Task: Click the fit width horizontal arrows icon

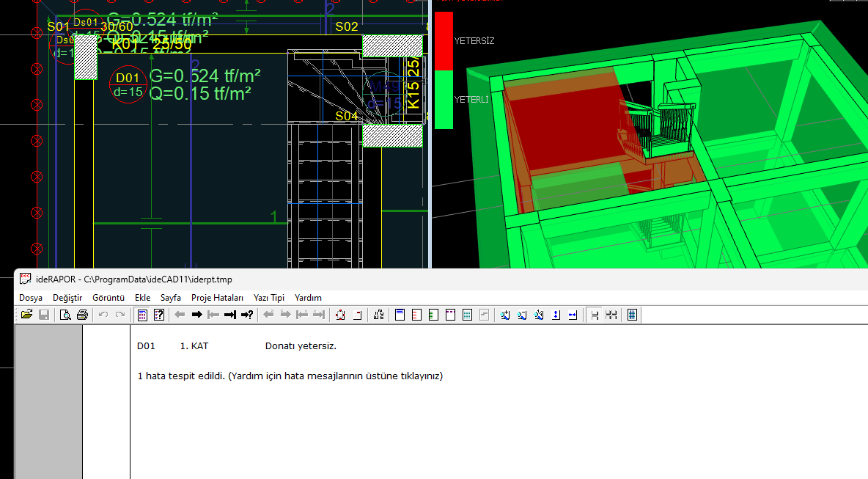Action: 573,315
